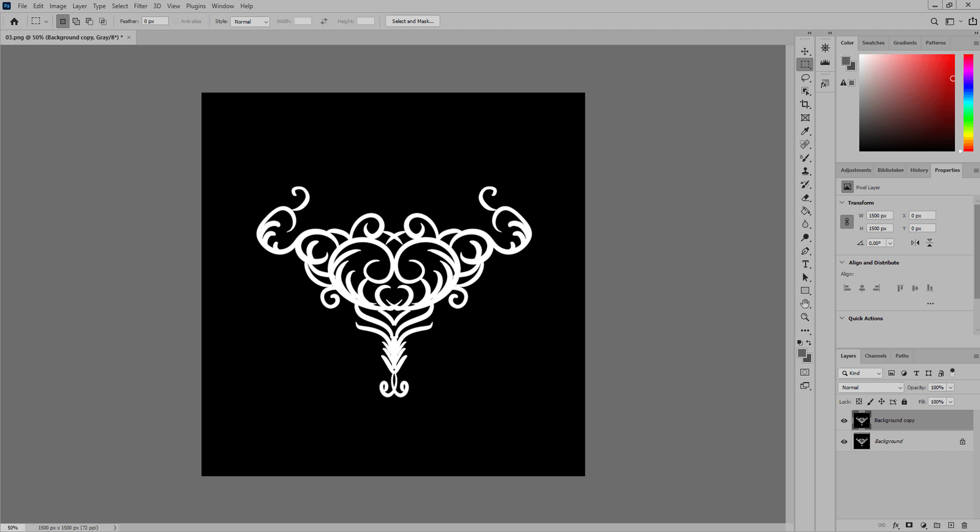Viewport: 980px width, 532px height.
Task: Select the Path Selection tool
Action: tap(805, 278)
